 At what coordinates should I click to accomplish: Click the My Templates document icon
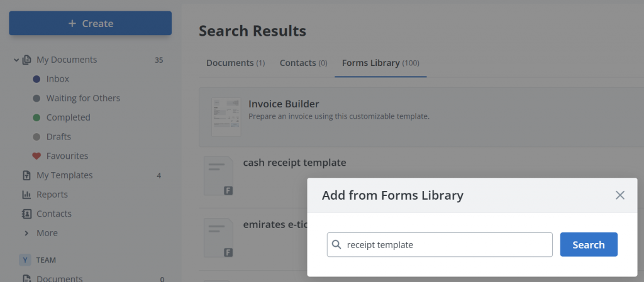[x=26, y=175]
